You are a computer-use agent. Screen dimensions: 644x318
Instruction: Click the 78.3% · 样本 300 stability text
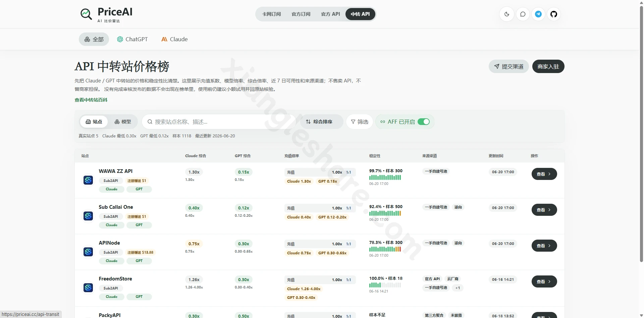point(386,242)
